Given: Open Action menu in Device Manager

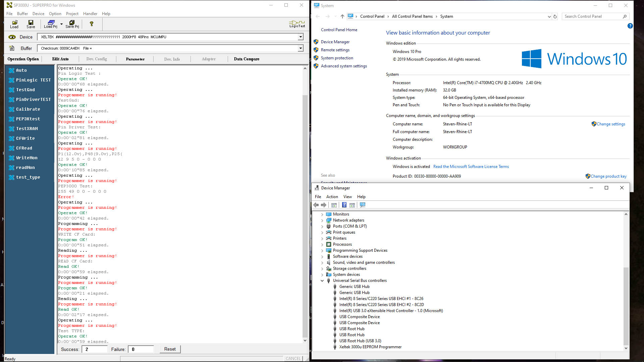Looking at the screenshot, I should (332, 197).
